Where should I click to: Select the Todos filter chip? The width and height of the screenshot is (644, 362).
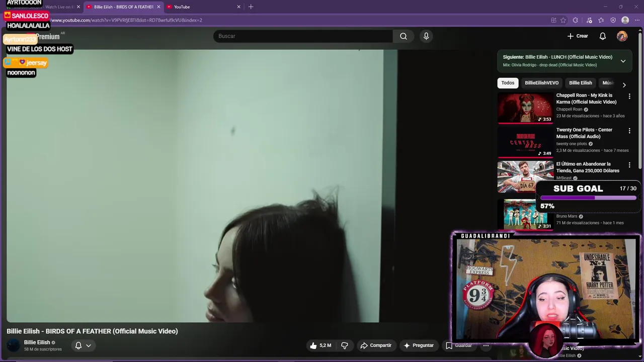tap(508, 83)
